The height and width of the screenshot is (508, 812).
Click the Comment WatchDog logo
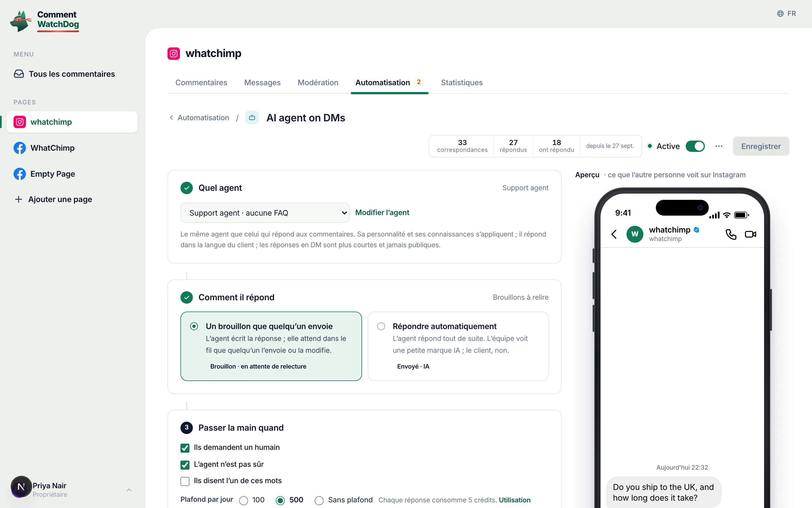45,21
